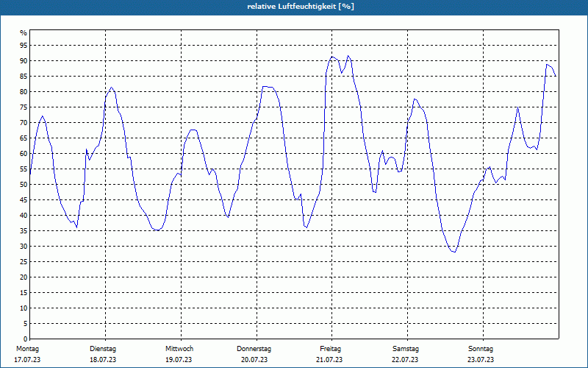
Task: Click the y-axis value 35
Action: click(24, 230)
